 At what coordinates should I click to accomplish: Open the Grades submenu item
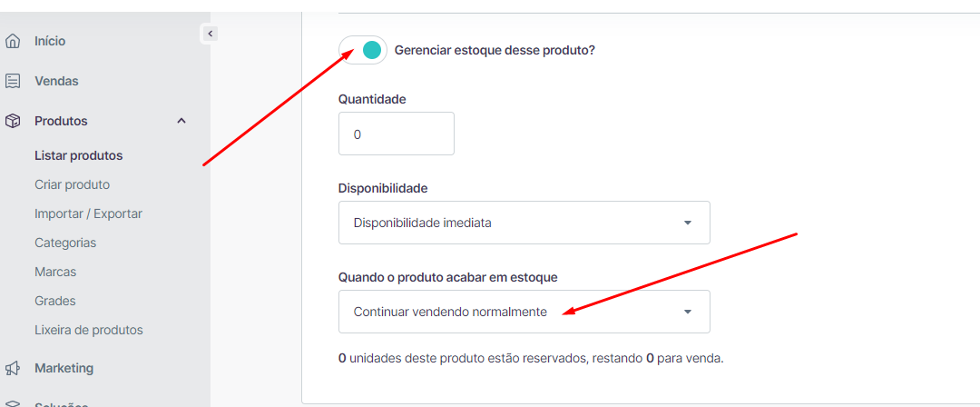[x=55, y=301]
